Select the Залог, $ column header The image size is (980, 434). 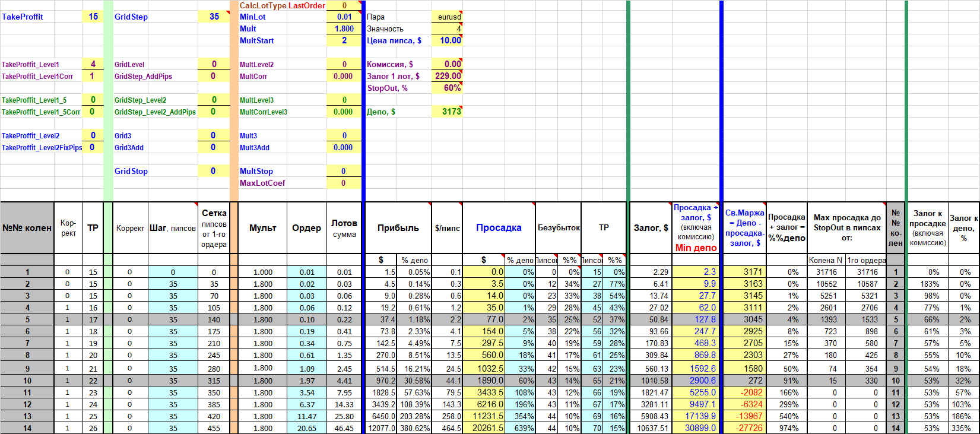point(651,227)
